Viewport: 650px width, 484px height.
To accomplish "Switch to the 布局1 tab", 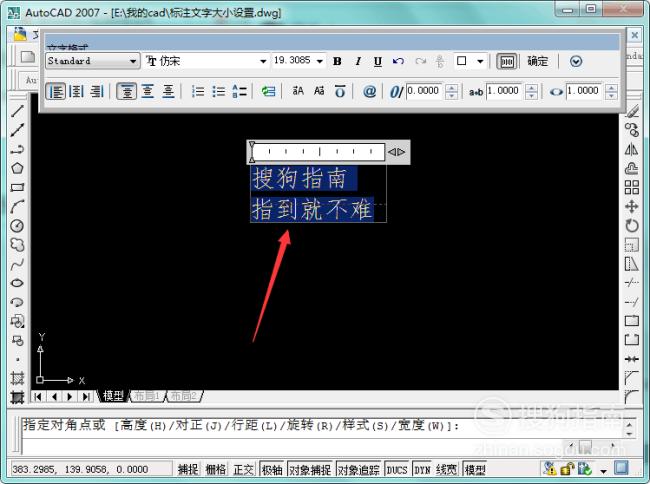I will pyautogui.click(x=147, y=396).
